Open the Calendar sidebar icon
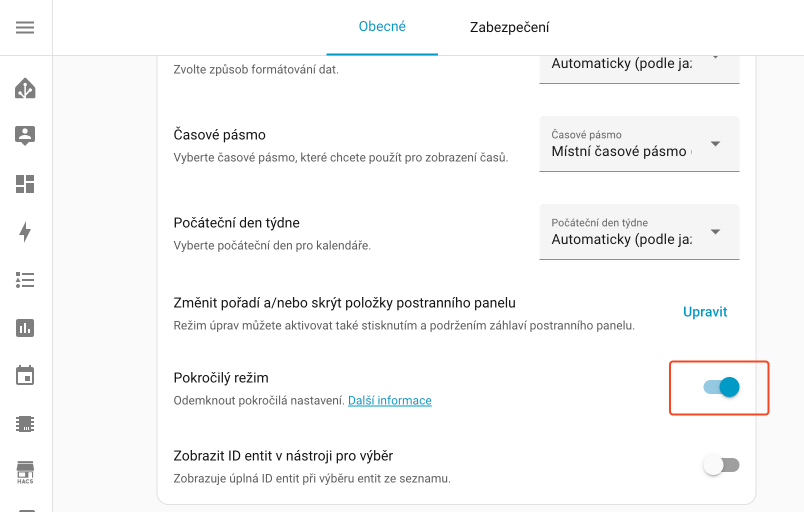Image resolution: width=804 pixels, height=512 pixels. click(25, 375)
